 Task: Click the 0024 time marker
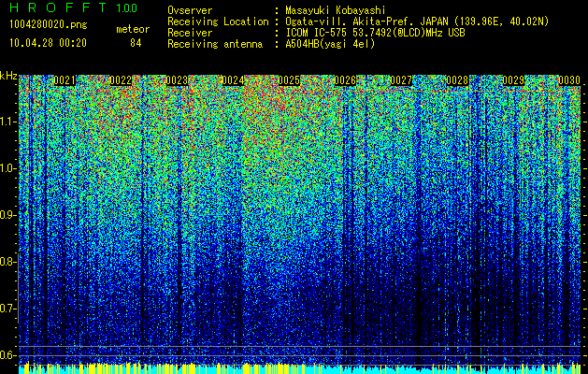(x=233, y=80)
